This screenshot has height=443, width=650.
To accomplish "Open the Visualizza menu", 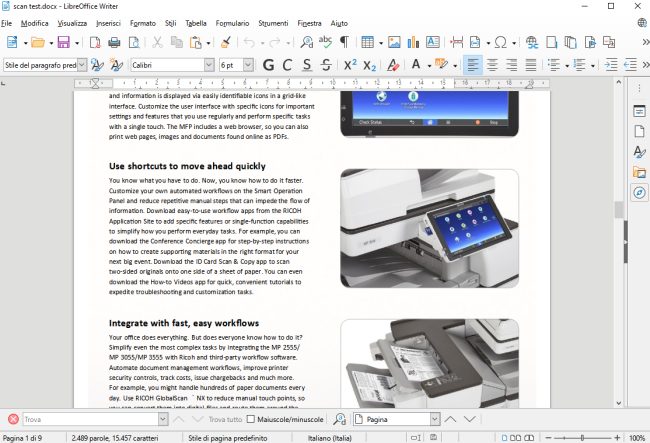I will pyautogui.click(x=72, y=23).
